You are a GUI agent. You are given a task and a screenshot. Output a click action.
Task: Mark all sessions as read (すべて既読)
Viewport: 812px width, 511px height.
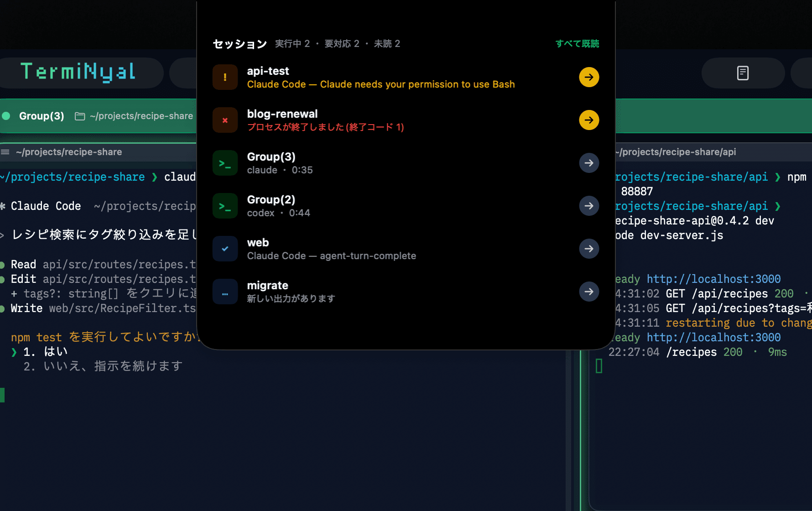[577, 44]
